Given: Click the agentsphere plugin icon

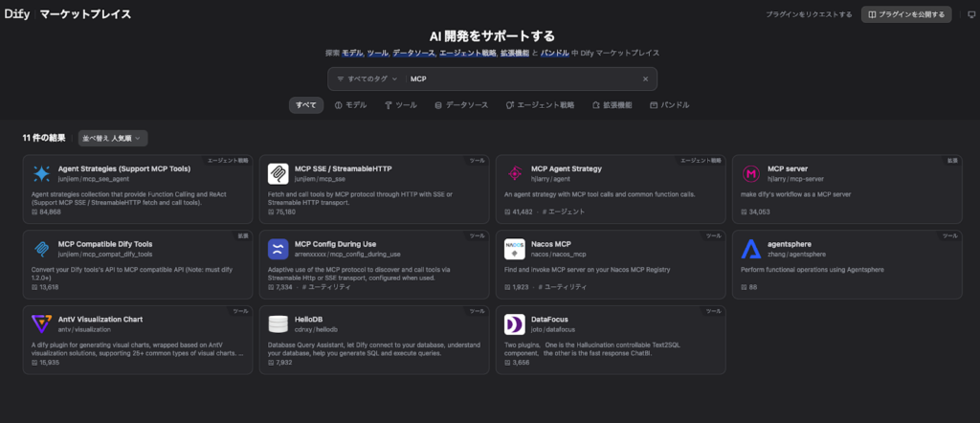Looking at the screenshot, I should (x=751, y=249).
